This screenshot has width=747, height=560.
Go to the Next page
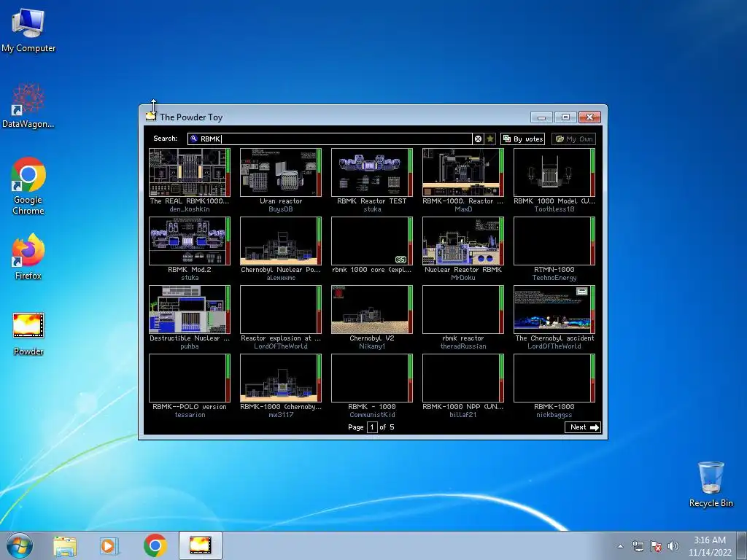[x=583, y=427]
